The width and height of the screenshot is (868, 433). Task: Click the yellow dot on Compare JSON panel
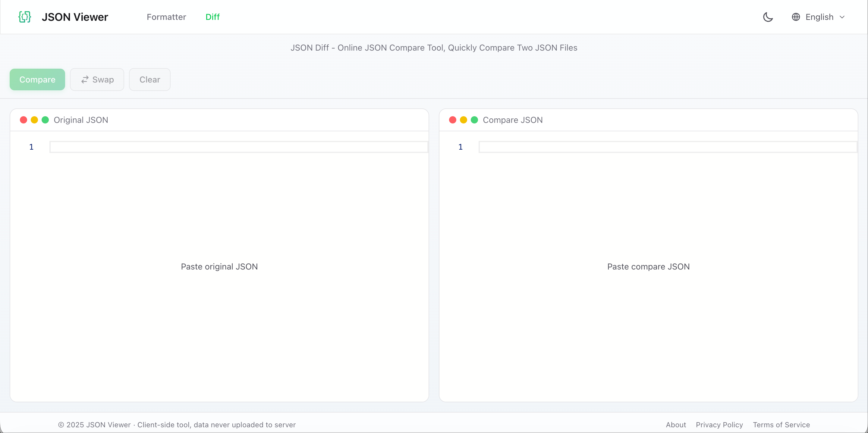point(463,120)
